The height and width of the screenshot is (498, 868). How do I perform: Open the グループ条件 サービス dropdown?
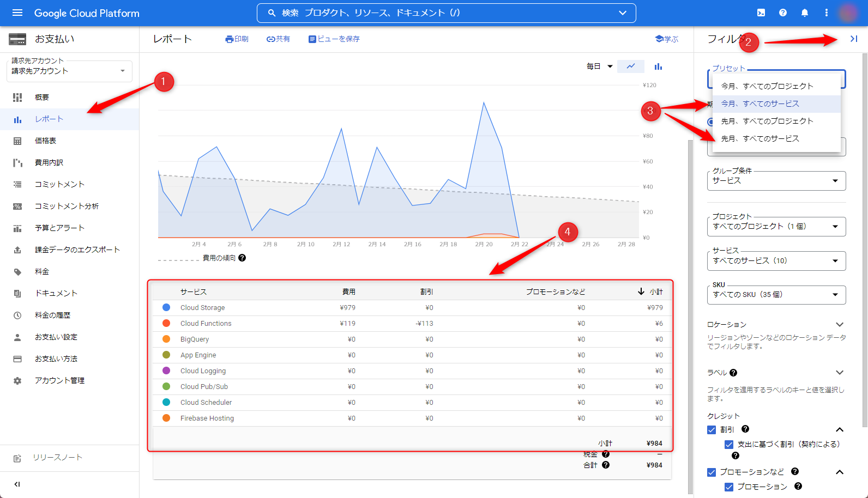[776, 181]
